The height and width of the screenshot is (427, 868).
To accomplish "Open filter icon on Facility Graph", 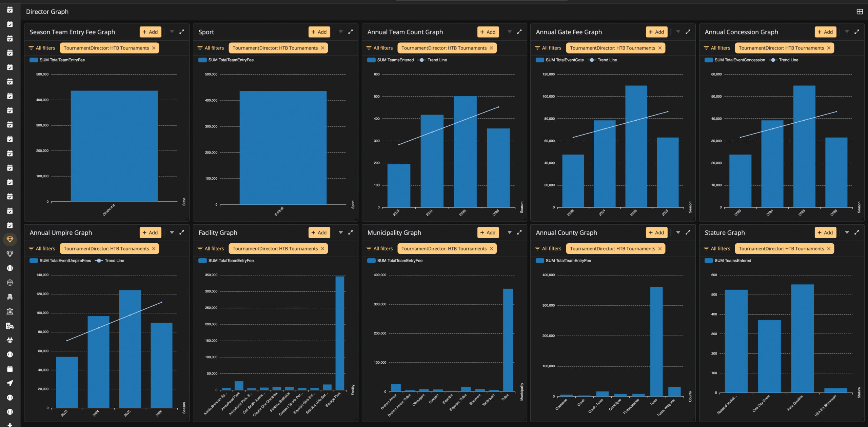I will (341, 232).
